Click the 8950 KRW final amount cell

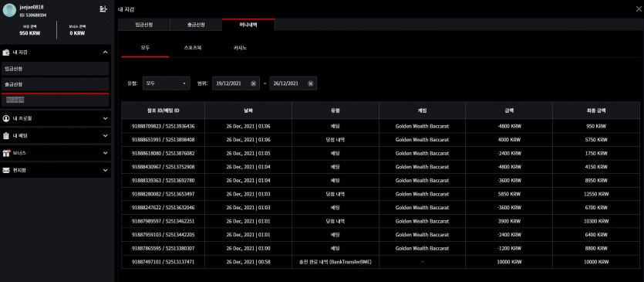click(x=596, y=180)
